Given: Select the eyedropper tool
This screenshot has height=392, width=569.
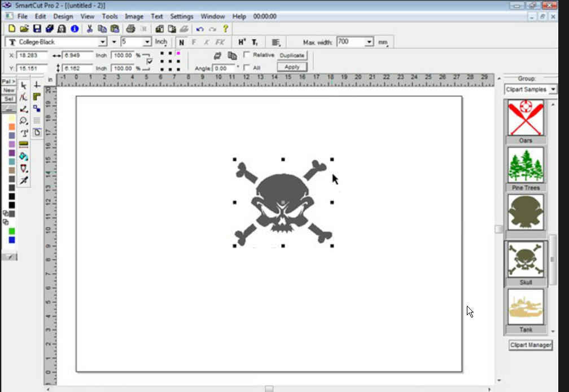Looking at the screenshot, I should (x=24, y=180).
